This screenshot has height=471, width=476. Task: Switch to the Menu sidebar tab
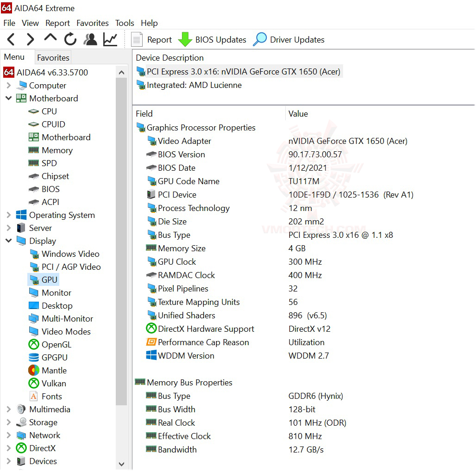(x=14, y=57)
